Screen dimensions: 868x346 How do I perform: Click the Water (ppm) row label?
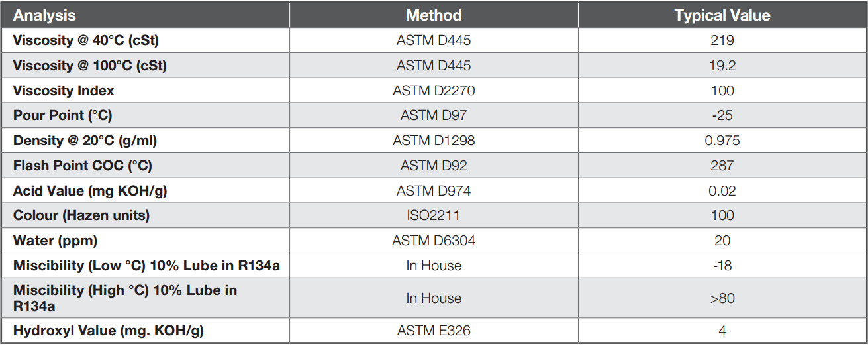point(55,241)
